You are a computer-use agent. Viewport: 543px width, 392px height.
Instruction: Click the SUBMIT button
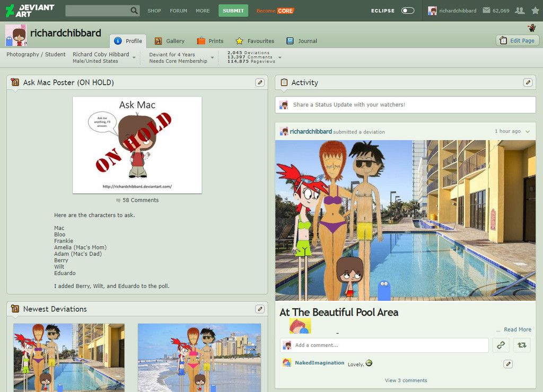click(x=233, y=11)
